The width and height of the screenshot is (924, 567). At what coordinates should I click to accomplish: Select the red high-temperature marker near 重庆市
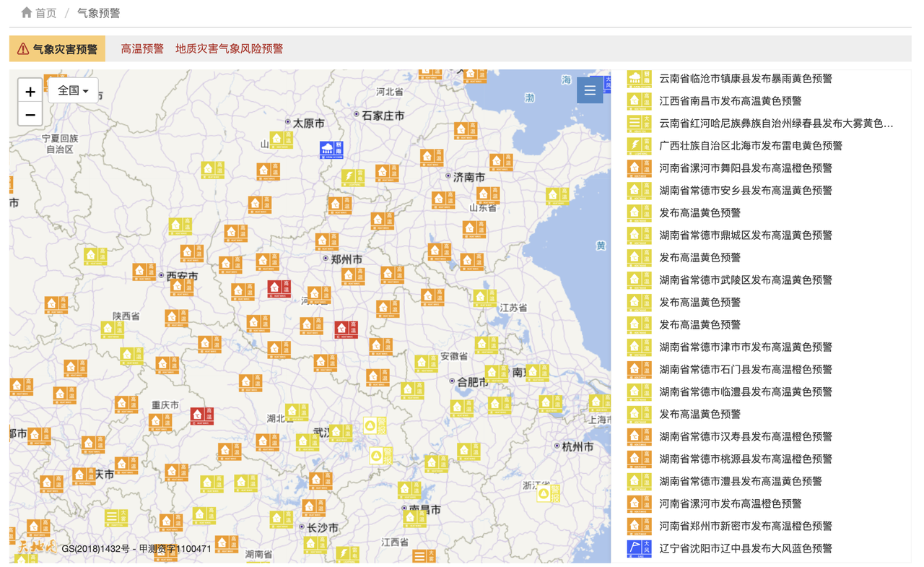coord(201,416)
